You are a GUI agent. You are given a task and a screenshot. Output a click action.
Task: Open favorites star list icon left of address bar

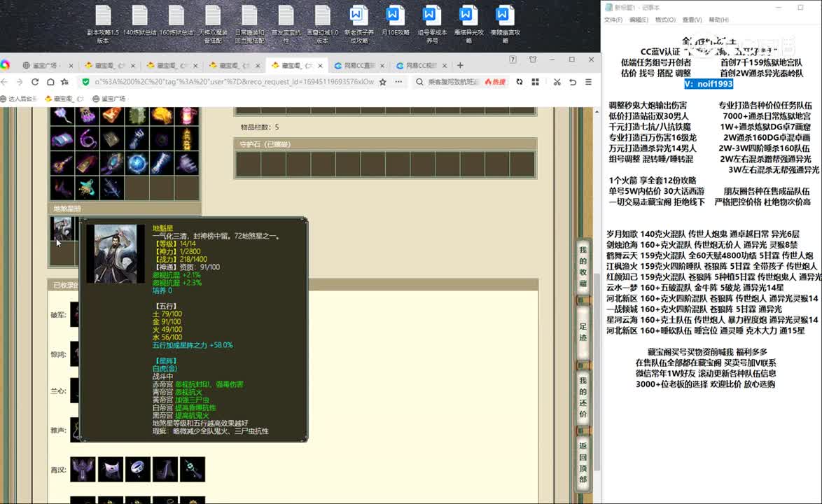coord(65,82)
